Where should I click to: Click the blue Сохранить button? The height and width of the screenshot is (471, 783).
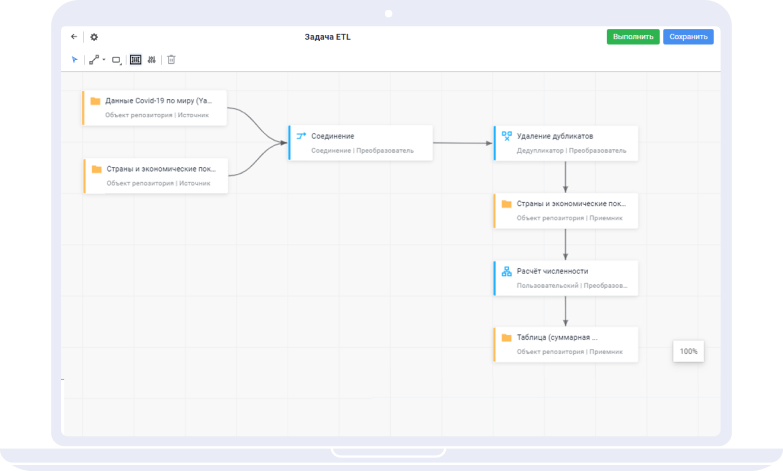(688, 37)
